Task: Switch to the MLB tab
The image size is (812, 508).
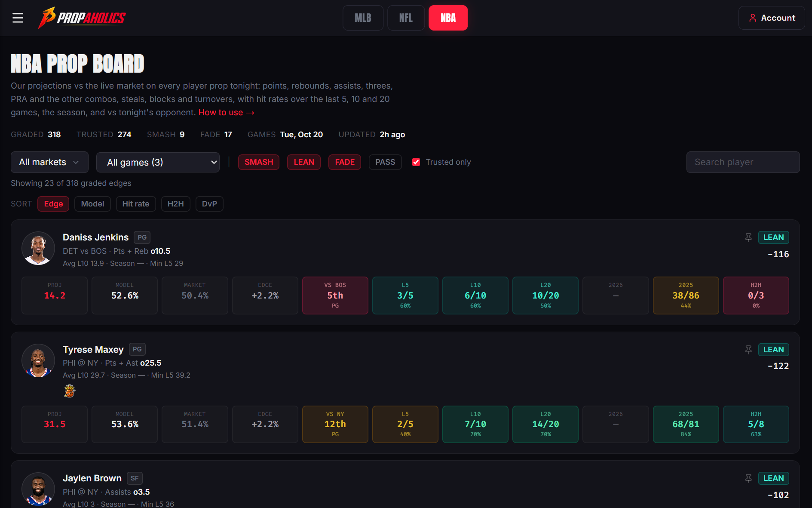Action: click(363, 18)
